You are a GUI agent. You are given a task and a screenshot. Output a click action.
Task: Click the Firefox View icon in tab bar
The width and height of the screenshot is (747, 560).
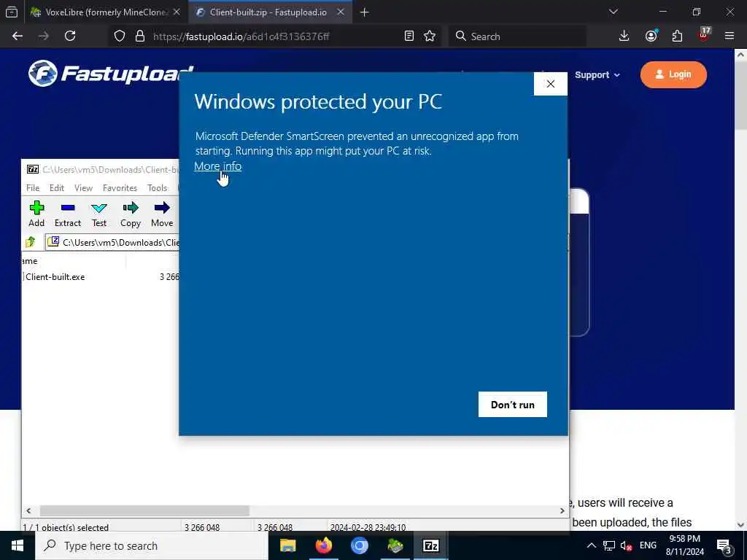click(12, 12)
